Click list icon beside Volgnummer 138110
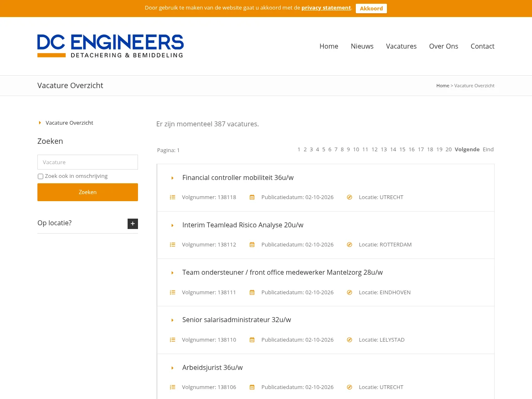This screenshot has width=532, height=399. tap(172, 340)
